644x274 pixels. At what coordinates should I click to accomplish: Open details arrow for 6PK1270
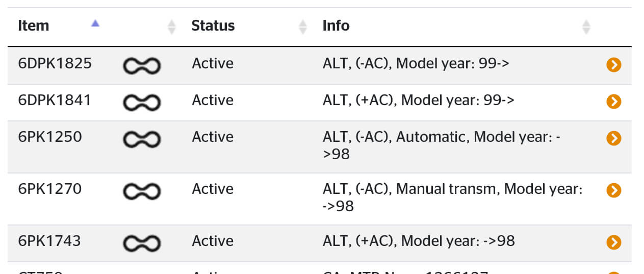613,190
